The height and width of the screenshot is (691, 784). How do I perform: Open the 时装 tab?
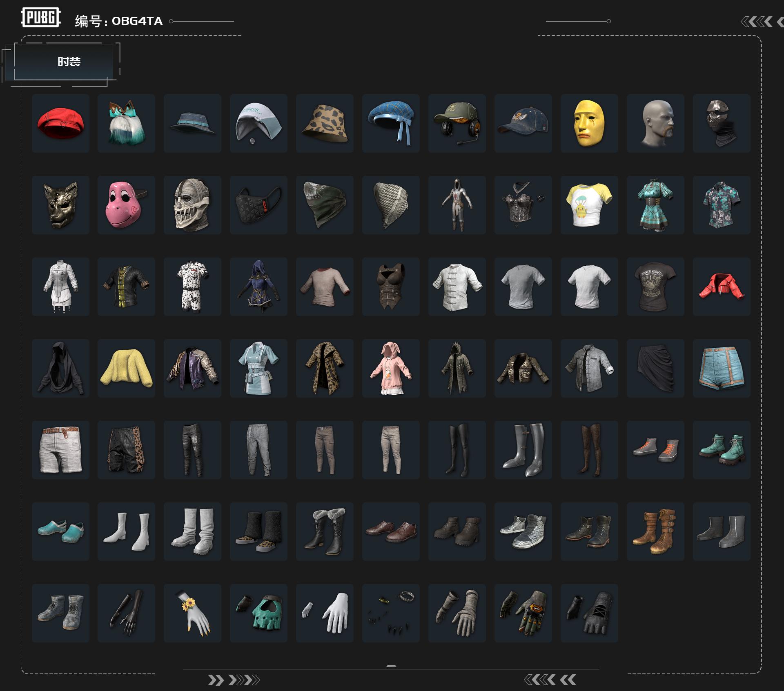[x=69, y=62]
